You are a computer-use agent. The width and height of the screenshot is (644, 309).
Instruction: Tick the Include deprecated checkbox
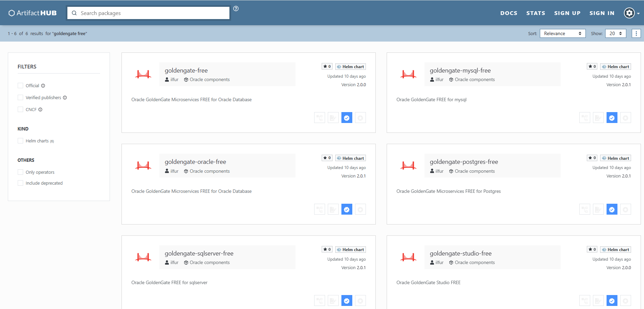[20, 183]
